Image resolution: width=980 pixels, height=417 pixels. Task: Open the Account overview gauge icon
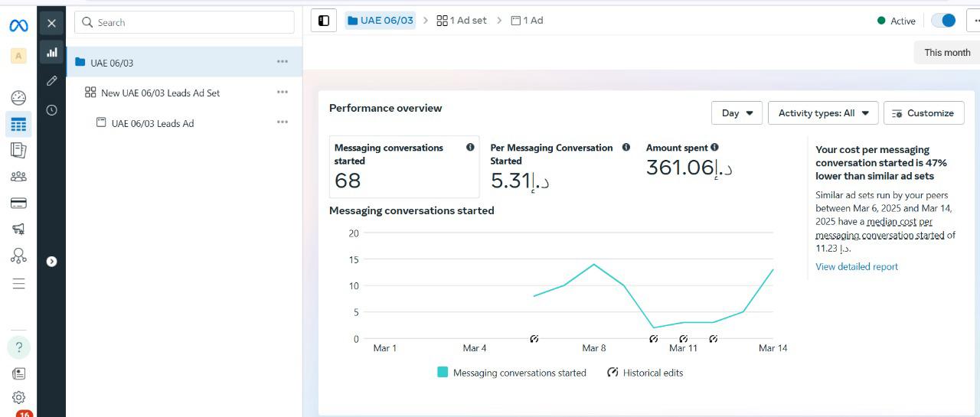[x=18, y=98]
